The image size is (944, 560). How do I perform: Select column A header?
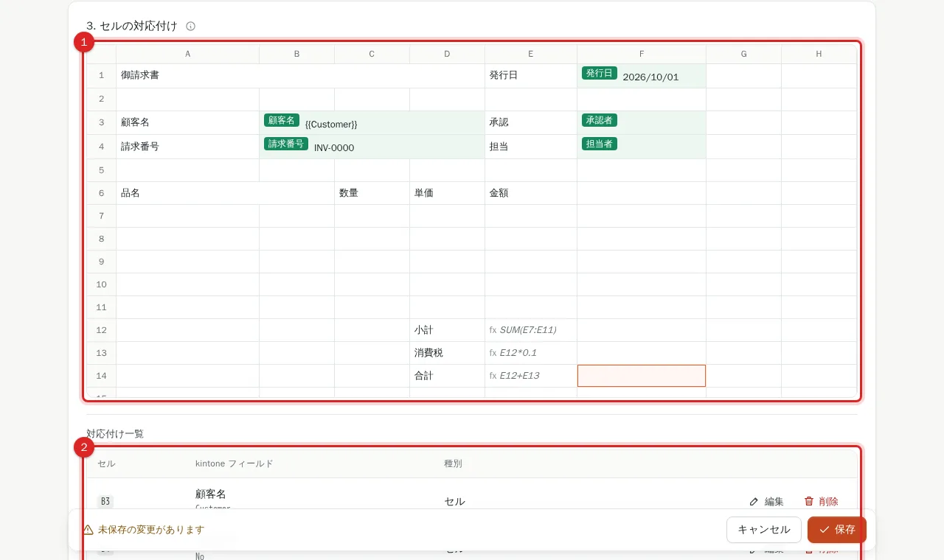pyautogui.click(x=188, y=54)
